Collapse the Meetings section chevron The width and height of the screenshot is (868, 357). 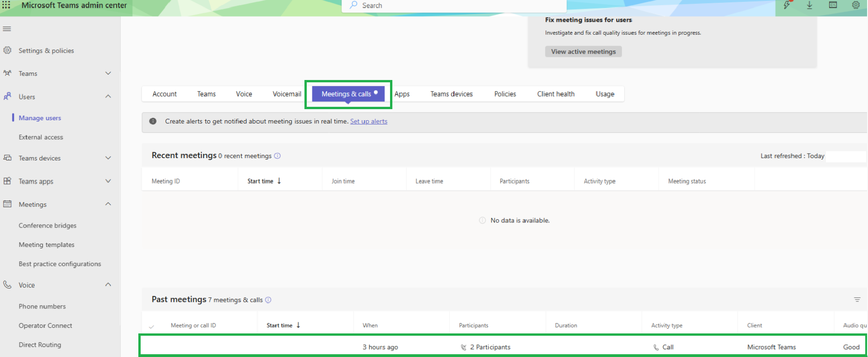pyautogui.click(x=108, y=204)
